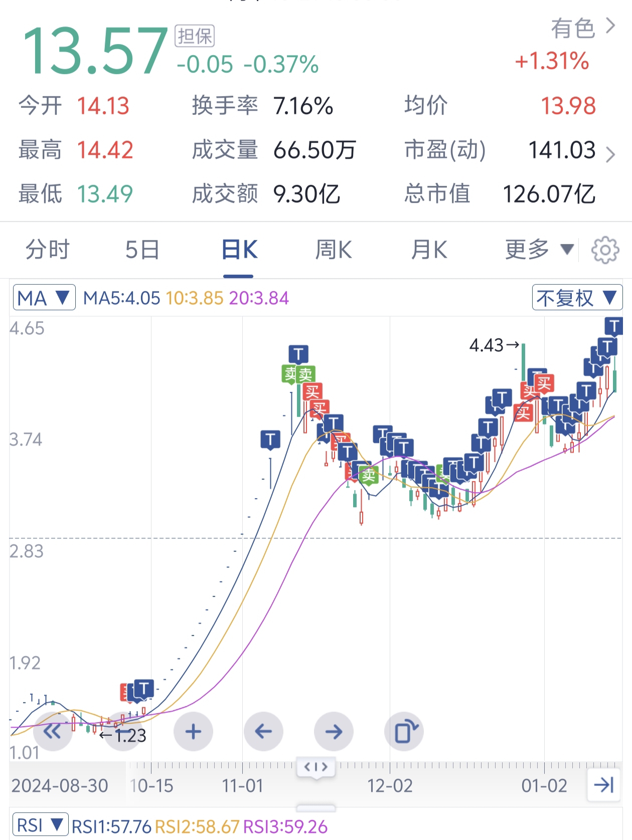Open the MA indicator dropdown
The height and width of the screenshot is (840, 632).
44,298
